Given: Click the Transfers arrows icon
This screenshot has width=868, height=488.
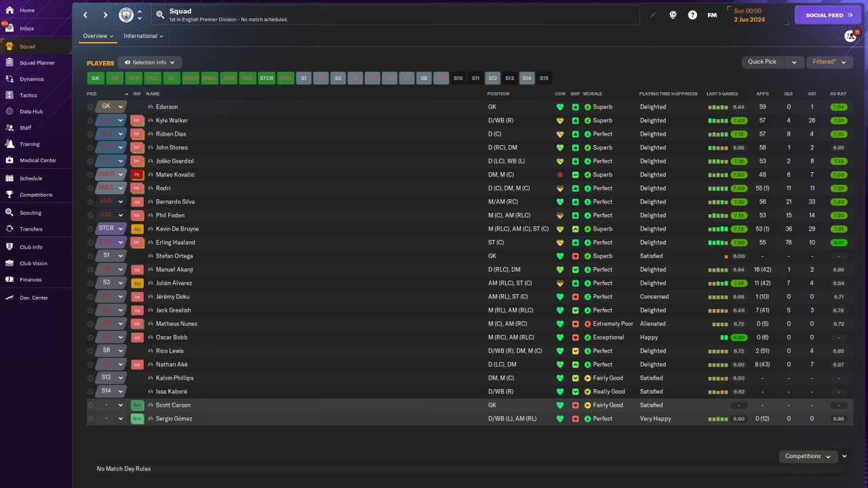Looking at the screenshot, I should [x=9, y=229].
